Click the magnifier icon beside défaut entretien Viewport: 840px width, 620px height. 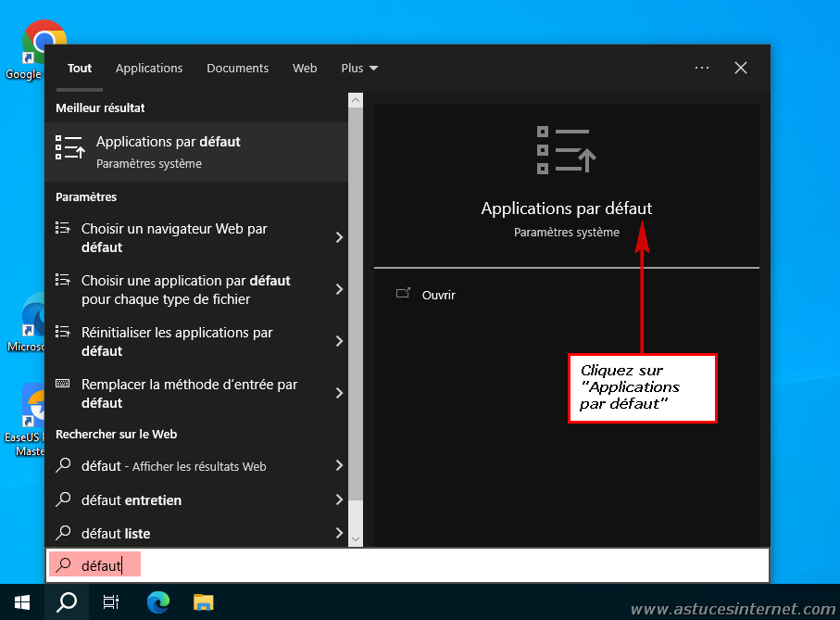[64, 499]
